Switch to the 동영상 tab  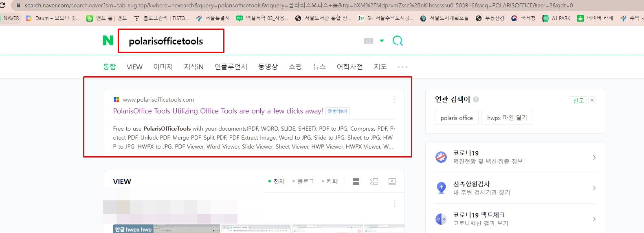[268, 67]
